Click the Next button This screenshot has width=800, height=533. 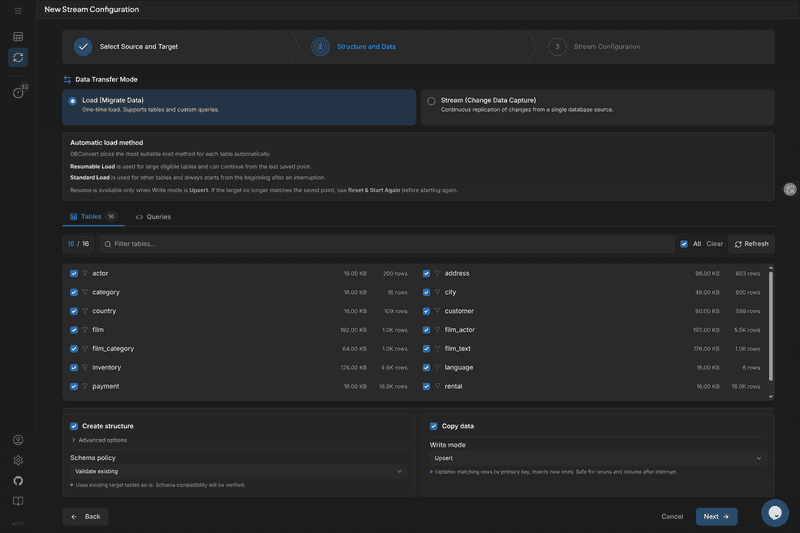(716, 517)
